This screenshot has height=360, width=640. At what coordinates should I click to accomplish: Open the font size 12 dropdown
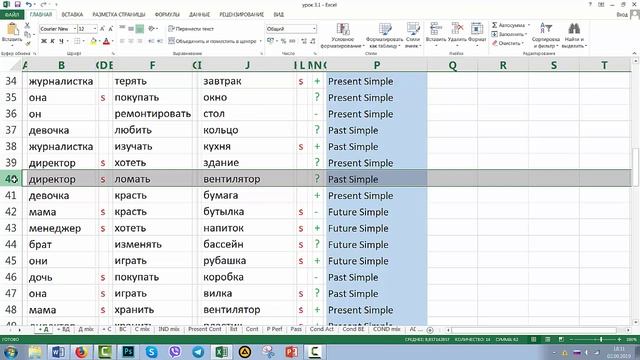(95, 29)
